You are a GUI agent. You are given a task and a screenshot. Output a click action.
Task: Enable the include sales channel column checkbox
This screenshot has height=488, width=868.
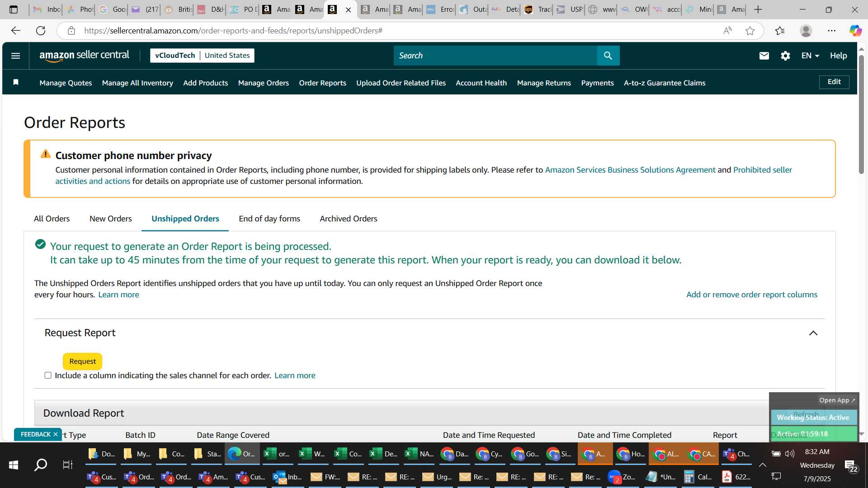(x=48, y=375)
